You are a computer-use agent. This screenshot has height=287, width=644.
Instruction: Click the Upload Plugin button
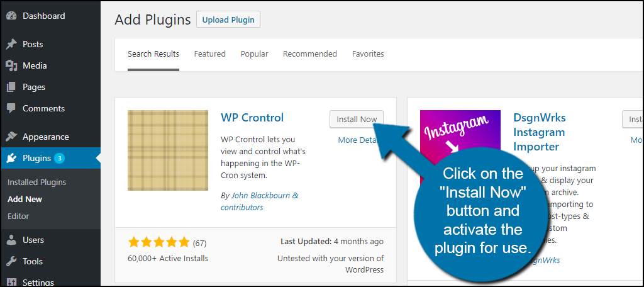(x=228, y=20)
